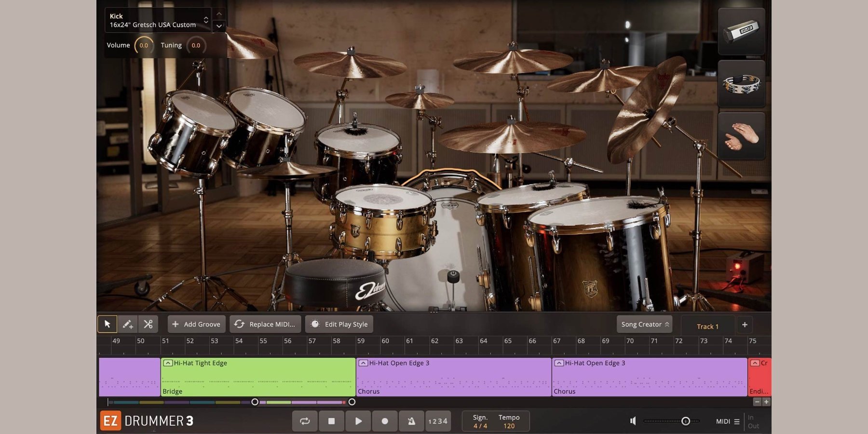Expand the Song Creator panel
This screenshot has height=434, width=868.
(644, 324)
